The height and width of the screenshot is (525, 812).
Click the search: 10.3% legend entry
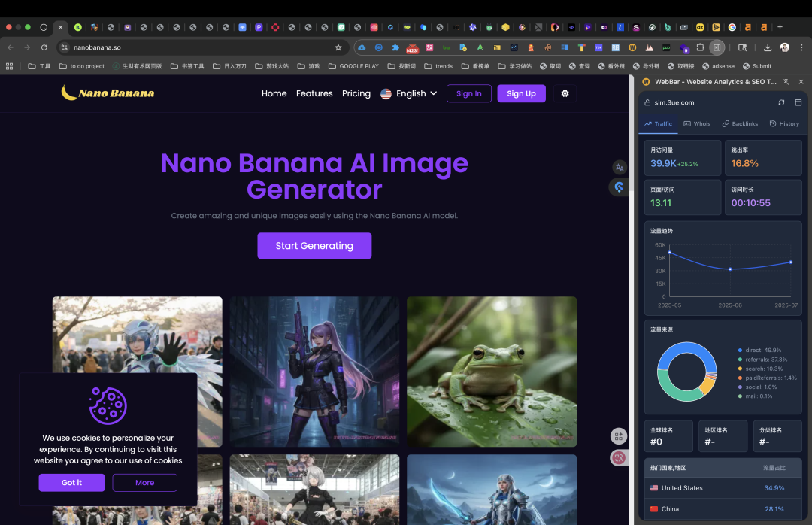pyautogui.click(x=760, y=369)
